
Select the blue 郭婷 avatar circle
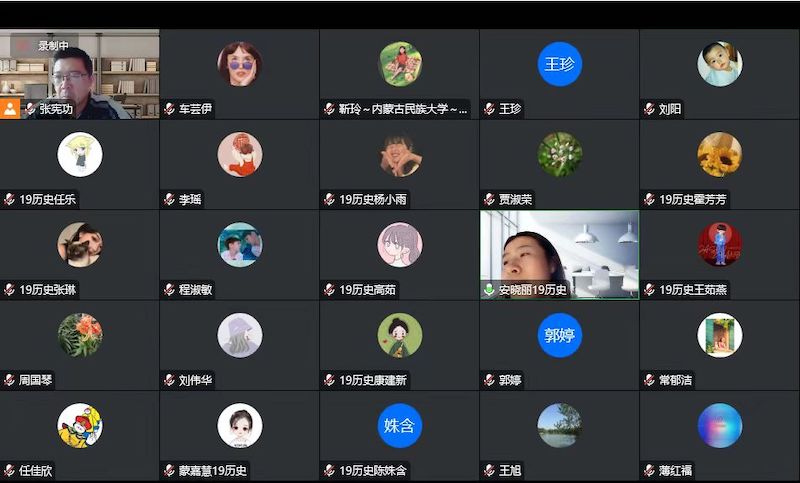click(560, 335)
